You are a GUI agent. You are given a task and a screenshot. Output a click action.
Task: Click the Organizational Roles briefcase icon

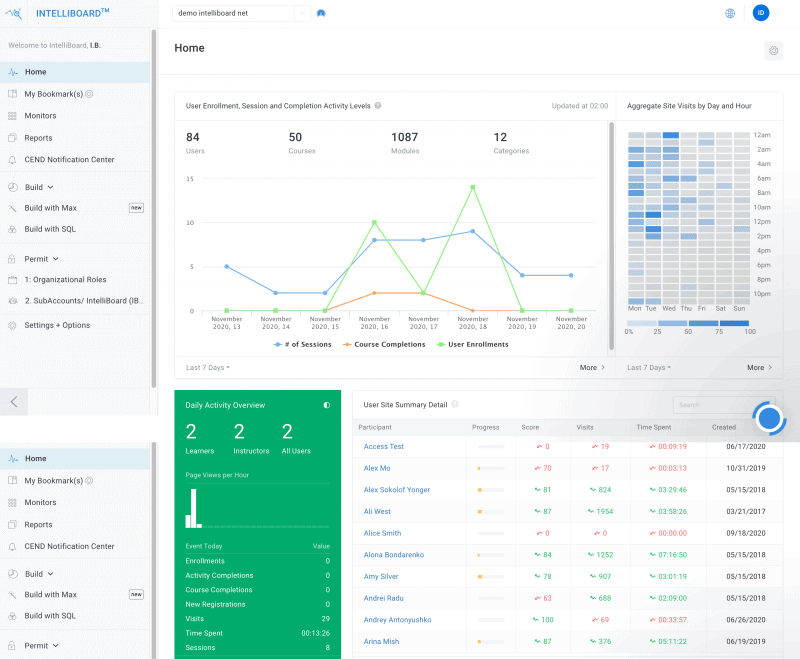point(12,280)
